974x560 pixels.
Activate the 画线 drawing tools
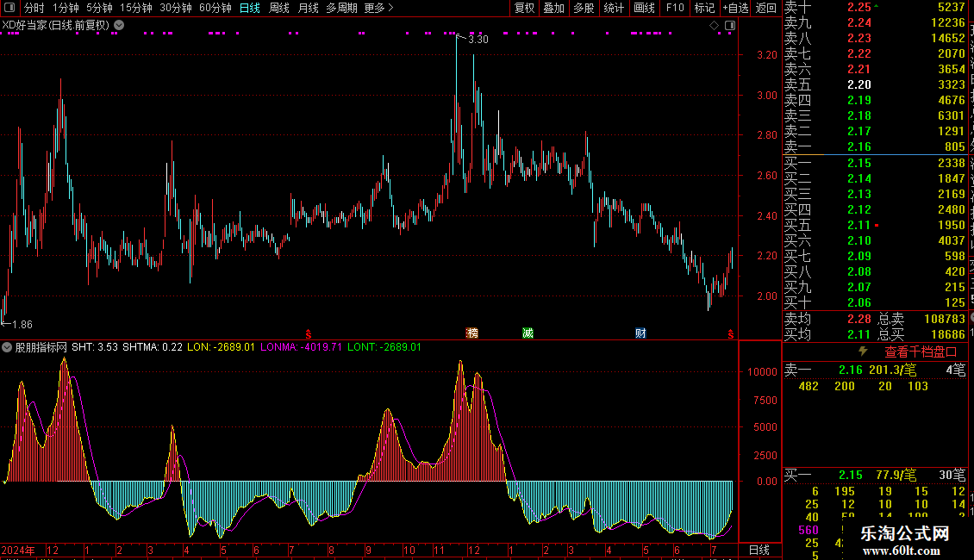(x=644, y=8)
